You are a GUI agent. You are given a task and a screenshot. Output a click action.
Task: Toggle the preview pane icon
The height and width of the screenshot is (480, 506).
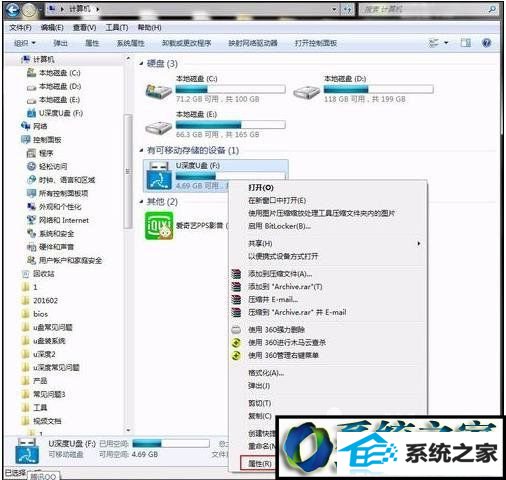465,43
